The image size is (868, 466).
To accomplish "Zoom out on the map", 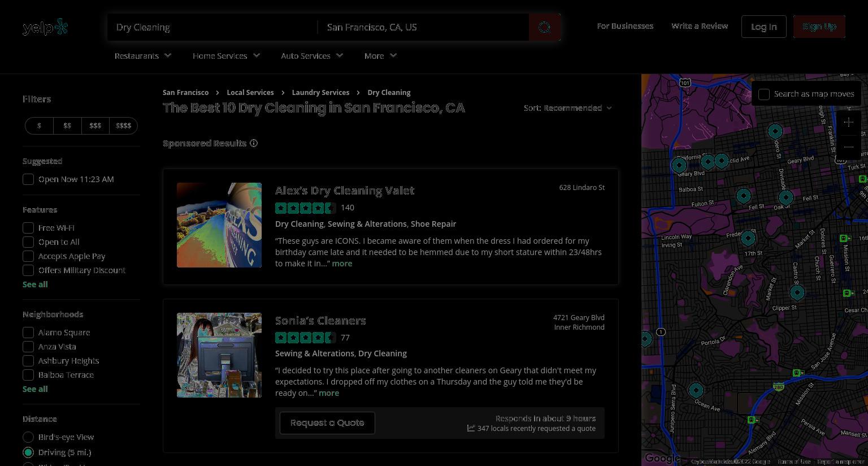I will click(x=848, y=147).
